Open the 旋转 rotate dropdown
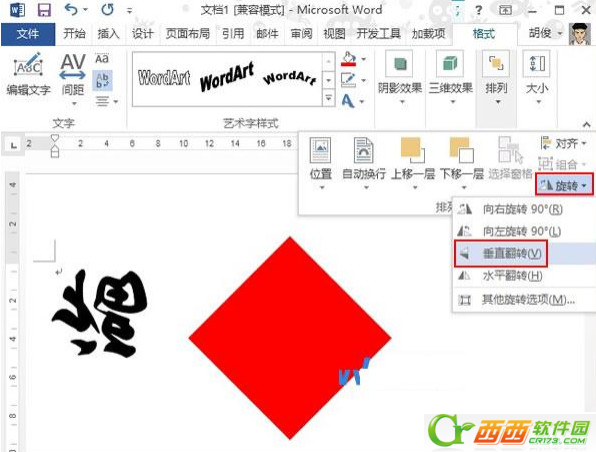The image size is (596, 452). 564,185
